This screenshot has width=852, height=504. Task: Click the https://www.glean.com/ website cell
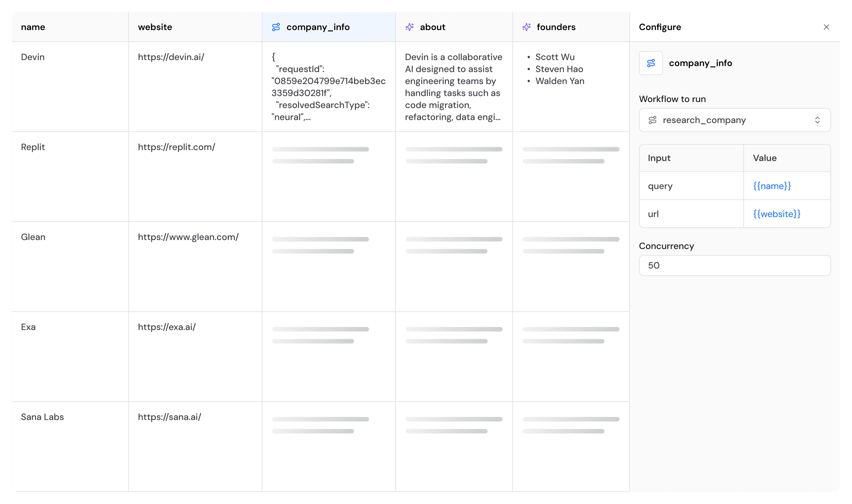point(195,267)
